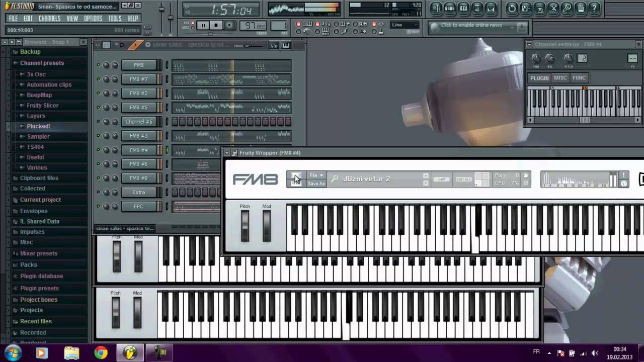Click the Windows Start orb
The width and height of the screenshot is (644, 362).
click(12, 353)
